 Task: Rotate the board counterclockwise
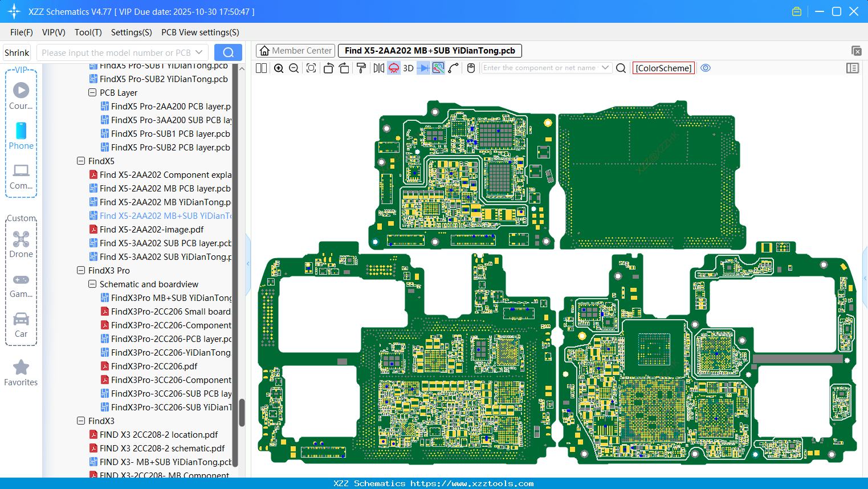pyautogui.click(x=328, y=68)
